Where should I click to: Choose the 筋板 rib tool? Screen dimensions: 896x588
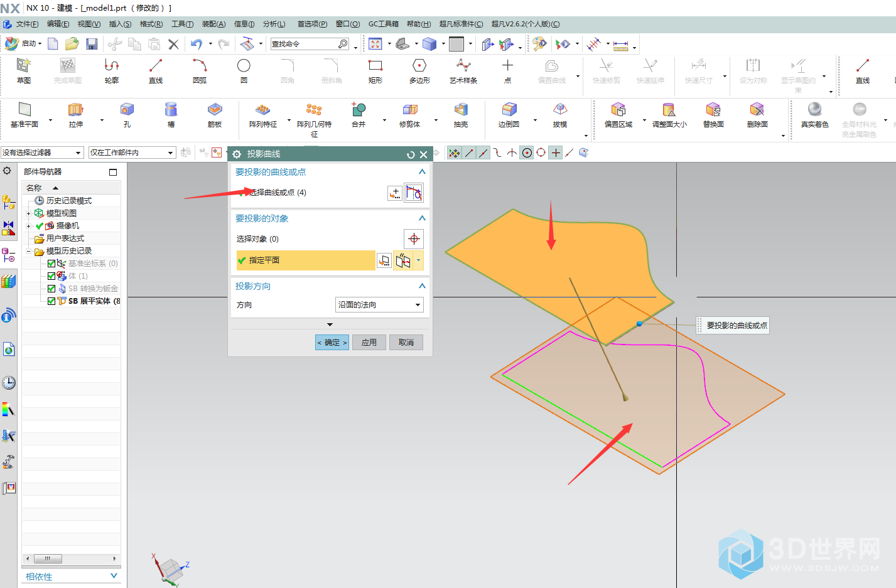point(215,115)
